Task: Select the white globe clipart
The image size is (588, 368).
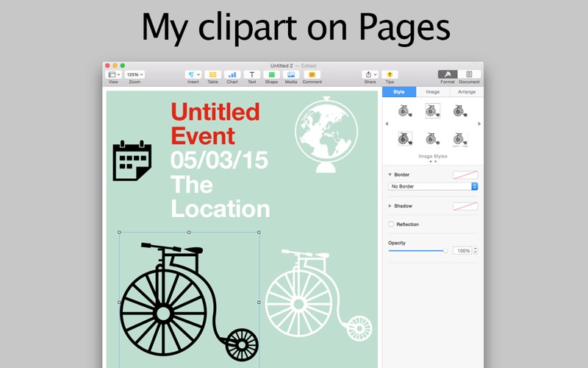Action: 326,135
